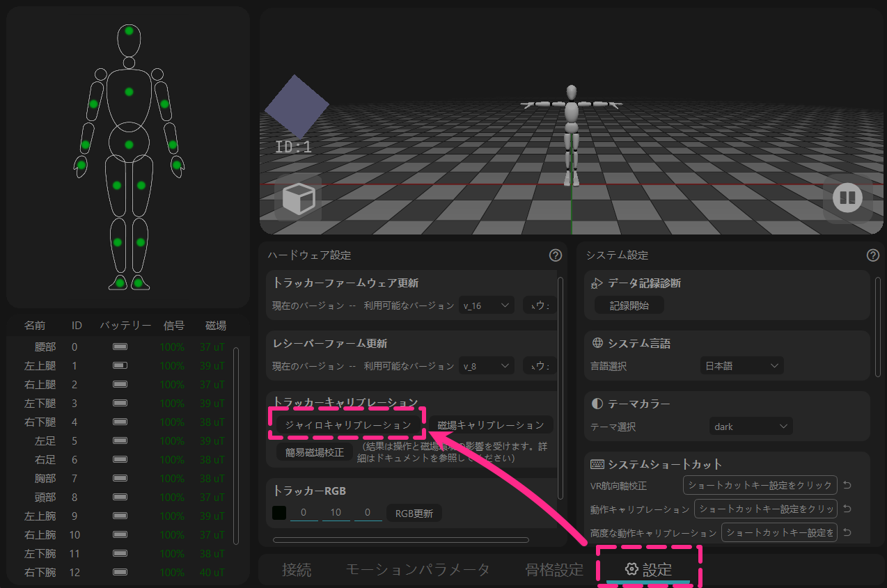Screen dimensions: 887x588
Task: Click the VR航向軸校正 shortcut key field
Action: click(x=760, y=485)
